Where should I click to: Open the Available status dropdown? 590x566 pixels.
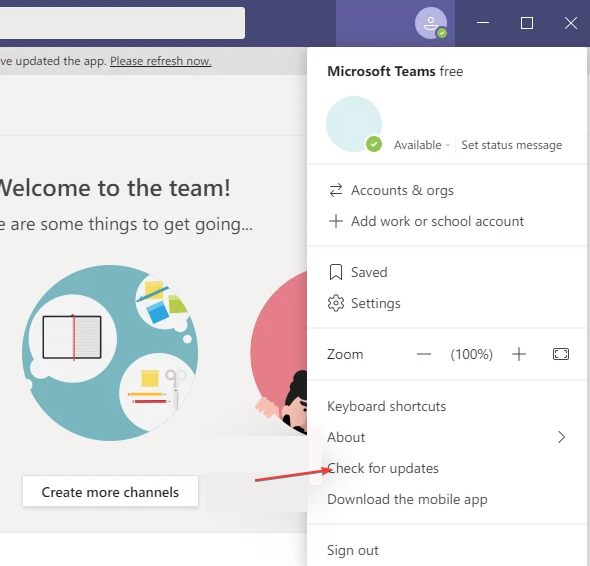click(422, 145)
